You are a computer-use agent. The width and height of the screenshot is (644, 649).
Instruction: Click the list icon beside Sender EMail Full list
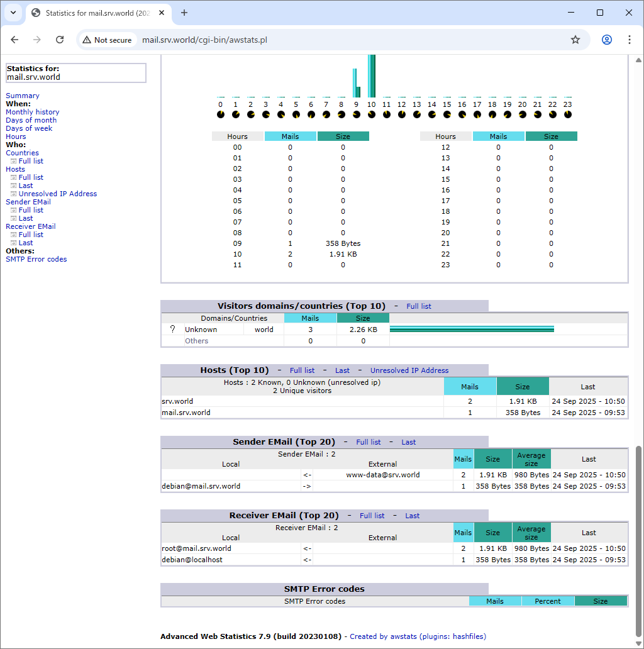click(x=13, y=210)
